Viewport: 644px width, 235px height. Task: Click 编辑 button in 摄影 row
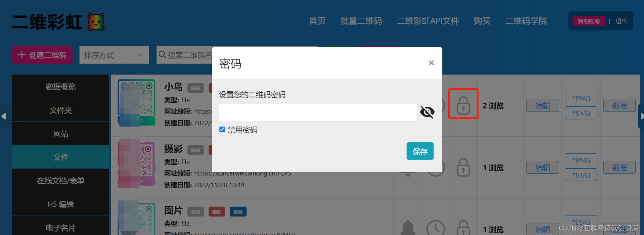[543, 168]
